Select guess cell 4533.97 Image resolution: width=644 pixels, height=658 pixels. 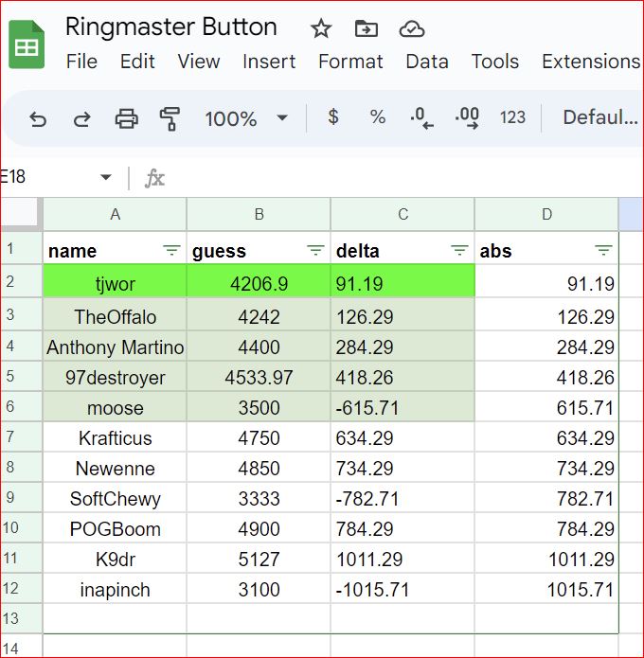pyautogui.click(x=259, y=377)
